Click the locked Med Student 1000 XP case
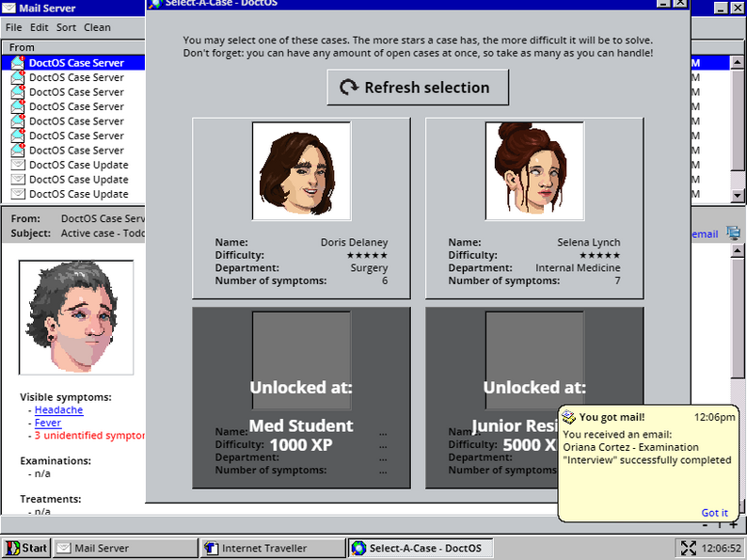The width and height of the screenshot is (747, 560). [302, 398]
